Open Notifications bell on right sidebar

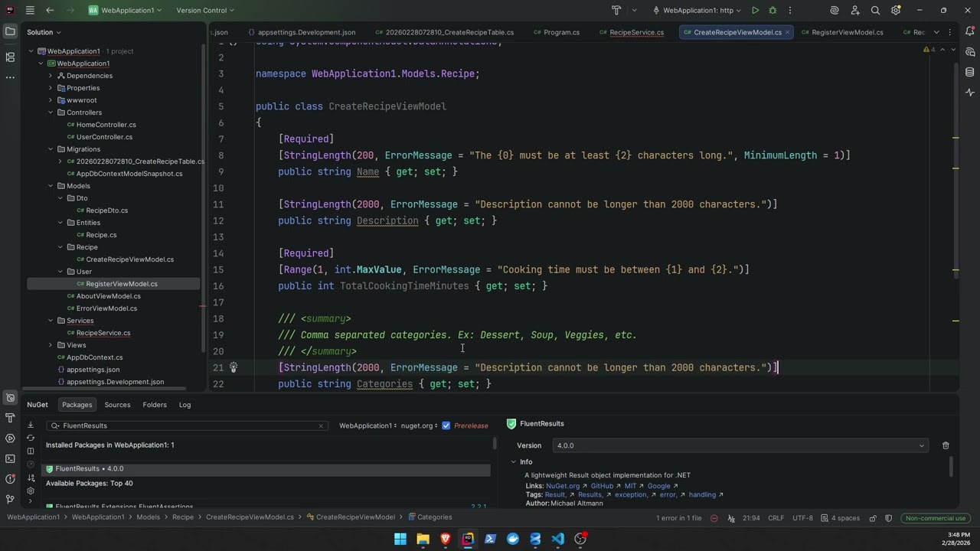point(970,32)
